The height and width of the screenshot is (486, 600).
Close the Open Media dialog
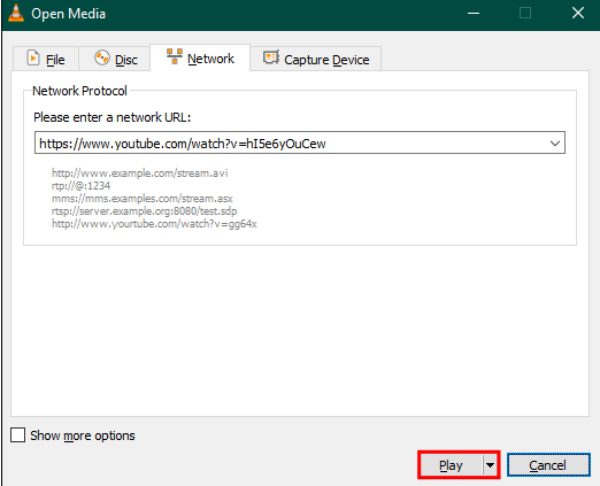pyautogui.click(x=577, y=13)
